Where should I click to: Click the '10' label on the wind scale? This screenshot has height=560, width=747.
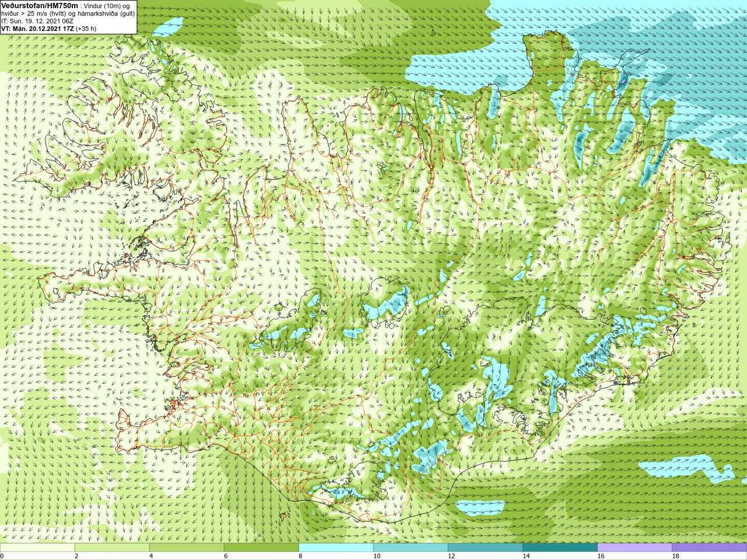pos(377,556)
